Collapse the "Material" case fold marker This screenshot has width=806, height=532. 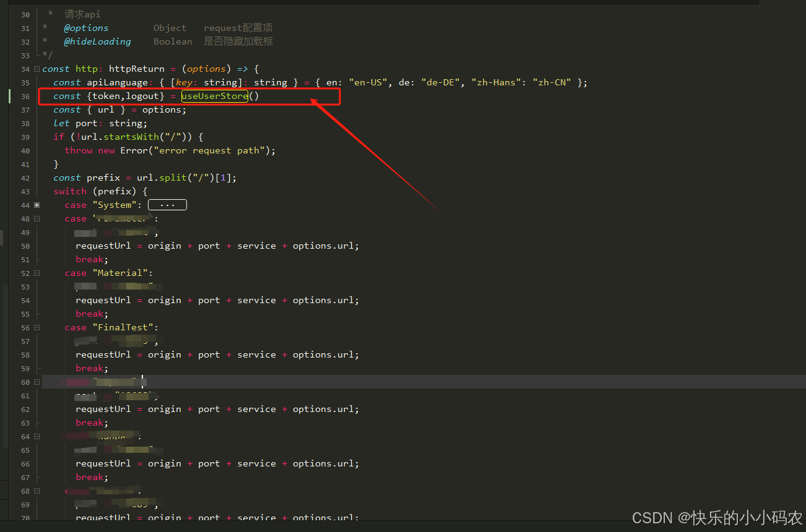point(37,272)
